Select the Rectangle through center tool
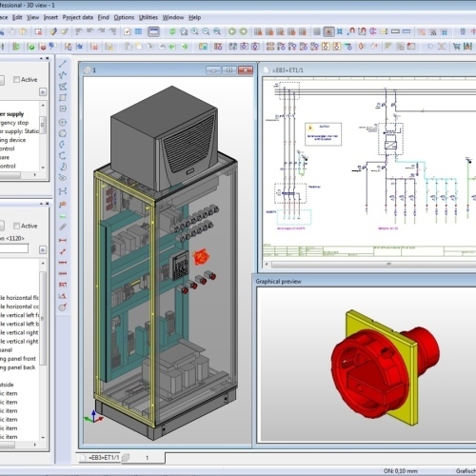This screenshot has width=476, height=476. (x=63, y=109)
